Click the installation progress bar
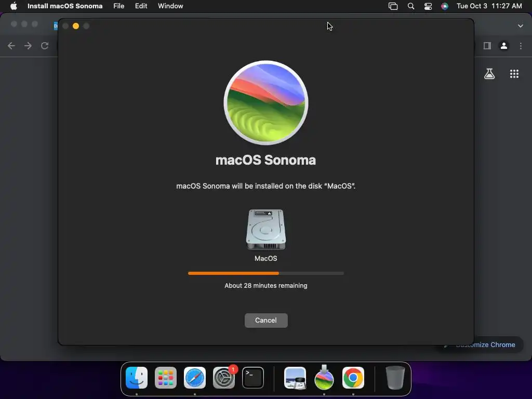Viewport: 532px width, 399px height. (x=266, y=273)
